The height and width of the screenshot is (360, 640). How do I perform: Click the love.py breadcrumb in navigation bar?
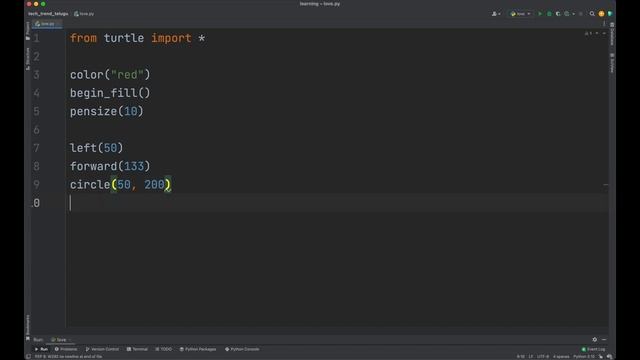coord(84,14)
